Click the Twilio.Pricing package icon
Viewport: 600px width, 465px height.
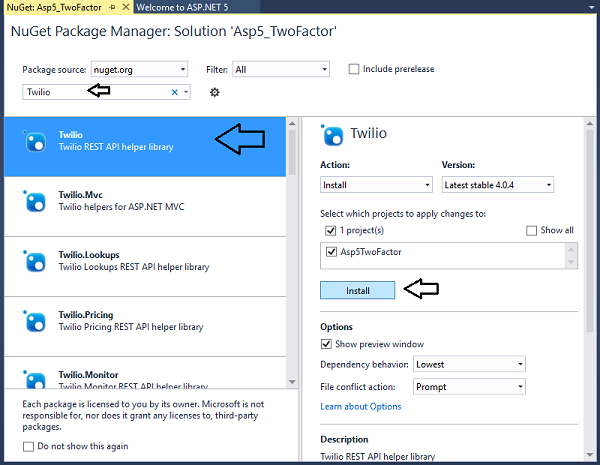pos(35,321)
